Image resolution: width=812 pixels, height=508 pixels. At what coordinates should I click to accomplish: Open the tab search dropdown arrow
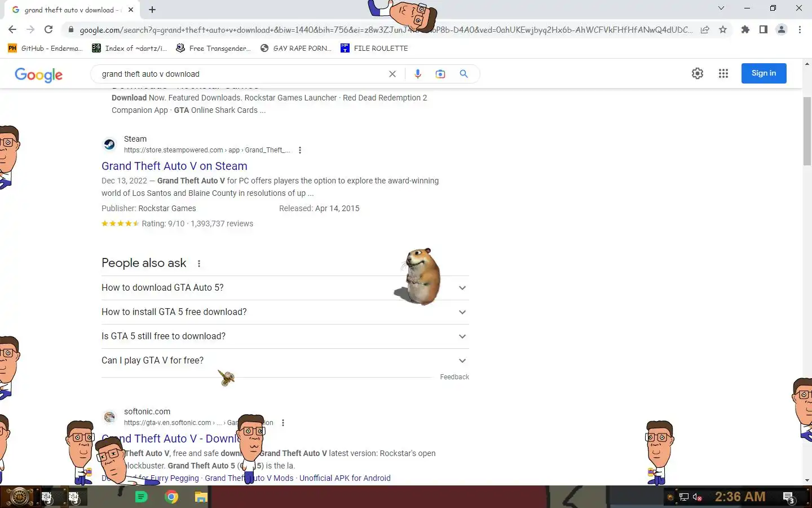point(721,8)
